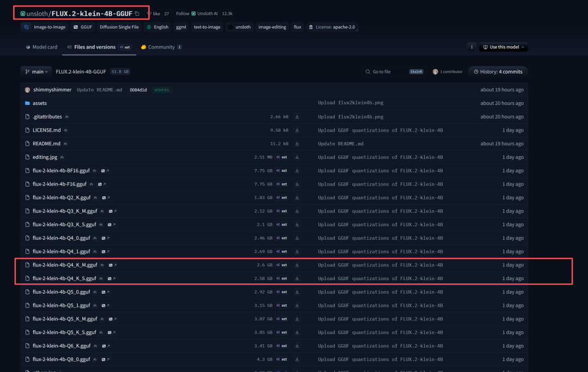Open the image-editing tag
This screenshot has height=372, width=588.
272,27
